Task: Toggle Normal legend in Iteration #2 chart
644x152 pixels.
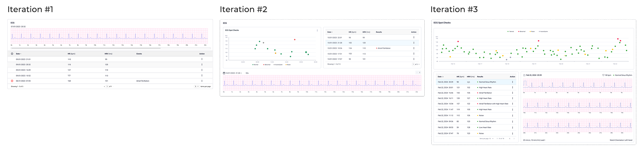Action: click(x=255, y=65)
